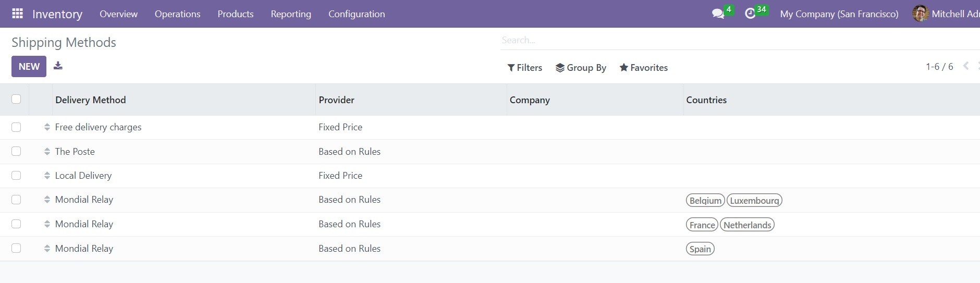Open the Free delivery charges record
The width and height of the screenshot is (980, 283).
[98, 127]
